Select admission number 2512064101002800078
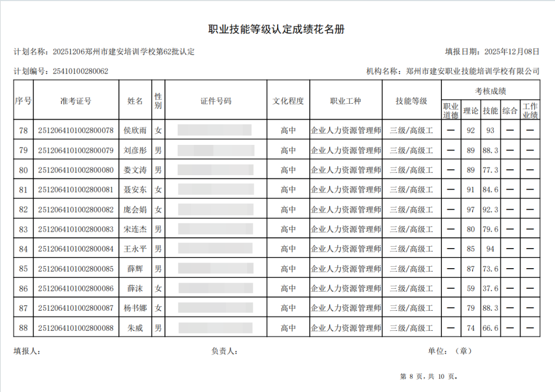This screenshot has width=555, height=392. 76,130
